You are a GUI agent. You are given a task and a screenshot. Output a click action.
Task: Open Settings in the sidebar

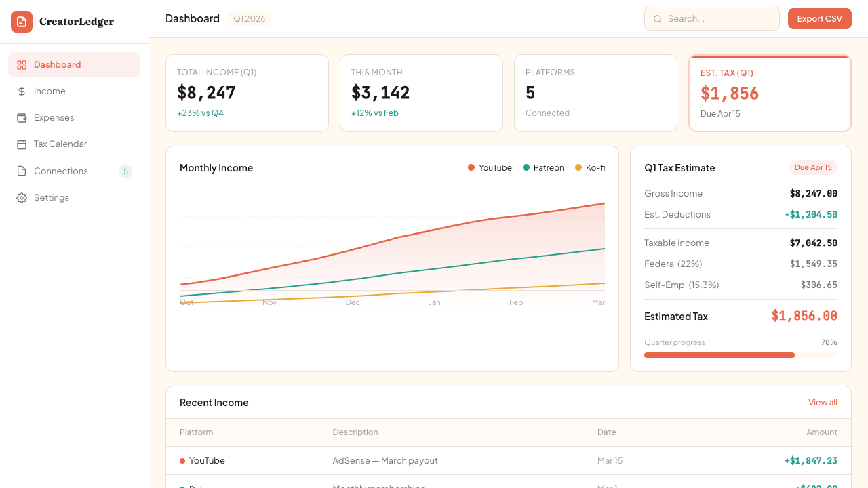(74, 198)
